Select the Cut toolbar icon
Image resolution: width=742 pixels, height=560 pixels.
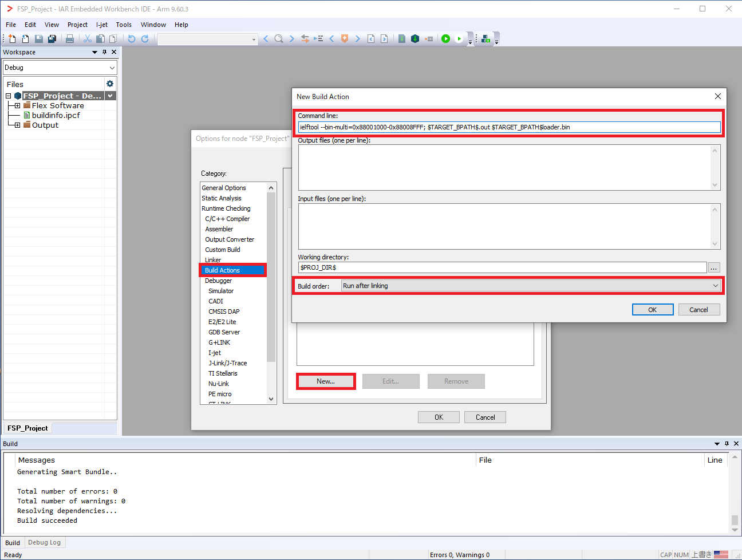click(x=87, y=38)
